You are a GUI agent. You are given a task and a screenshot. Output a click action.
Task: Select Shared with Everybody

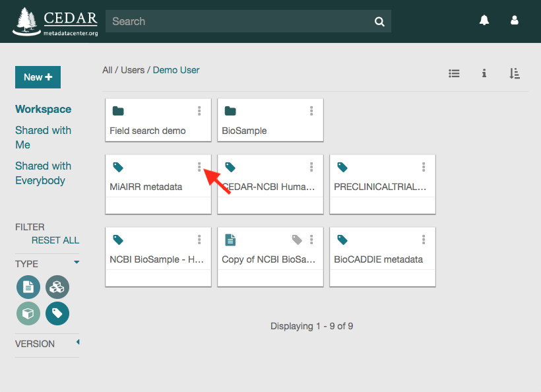click(43, 173)
